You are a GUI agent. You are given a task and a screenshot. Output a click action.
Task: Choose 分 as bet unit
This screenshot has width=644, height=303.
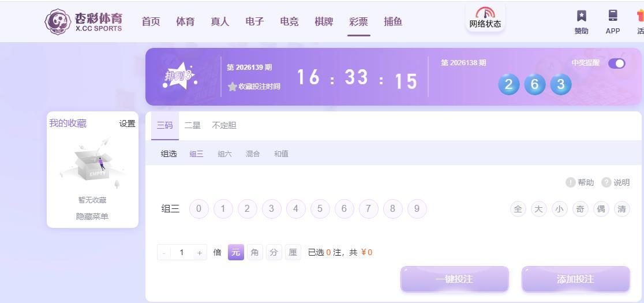[x=274, y=253]
